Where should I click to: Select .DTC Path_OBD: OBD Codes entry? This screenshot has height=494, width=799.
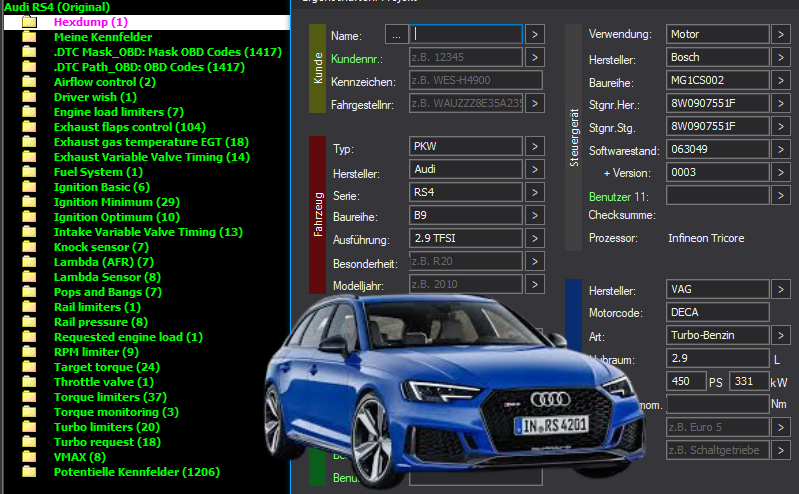click(149, 67)
